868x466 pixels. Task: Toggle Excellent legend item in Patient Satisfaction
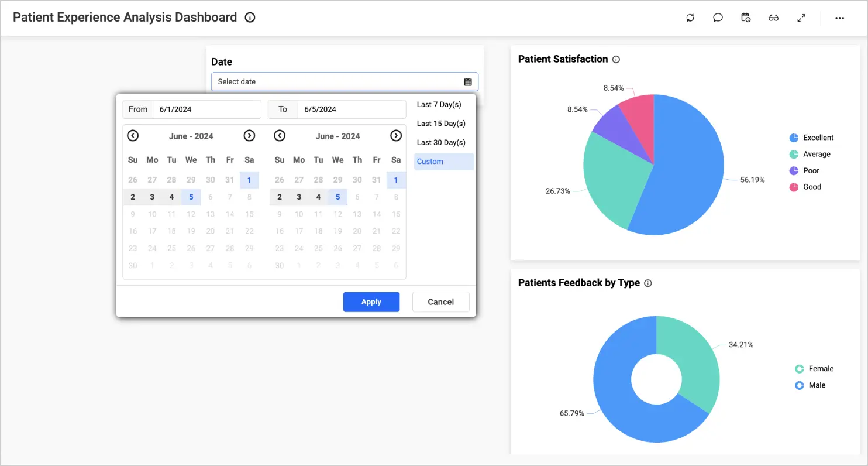[811, 138]
